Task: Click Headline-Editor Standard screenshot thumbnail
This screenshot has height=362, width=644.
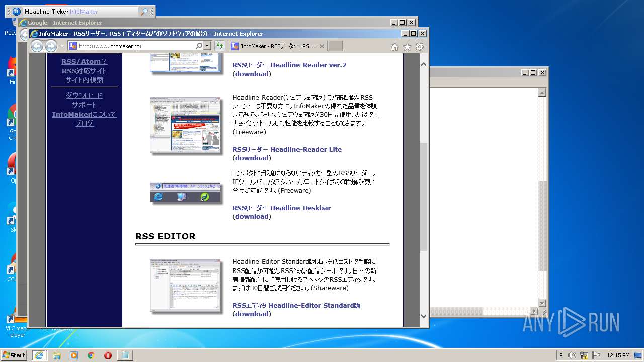Action: click(x=186, y=286)
